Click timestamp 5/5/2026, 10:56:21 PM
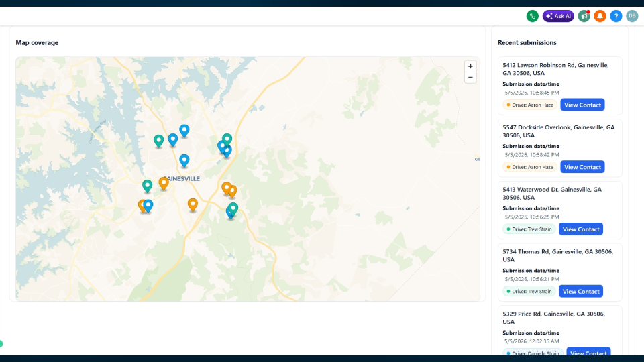644x362 pixels. pyautogui.click(x=532, y=279)
